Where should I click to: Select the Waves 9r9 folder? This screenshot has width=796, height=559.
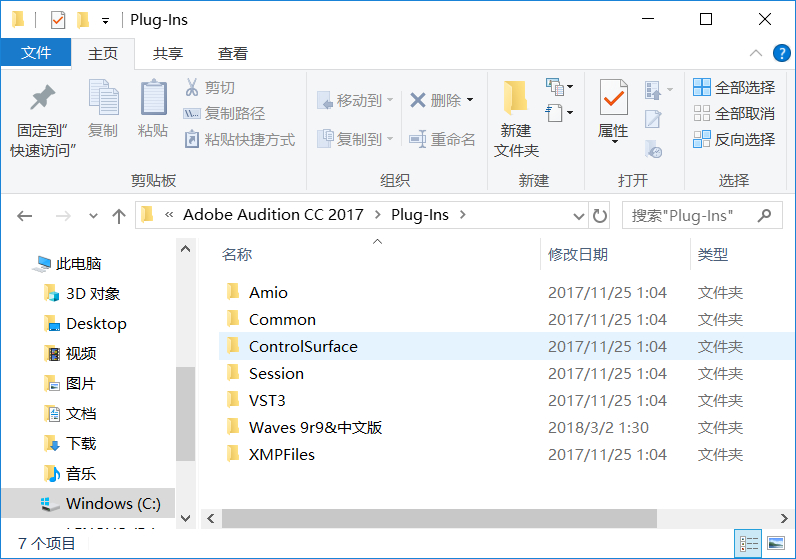tap(315, 428)
